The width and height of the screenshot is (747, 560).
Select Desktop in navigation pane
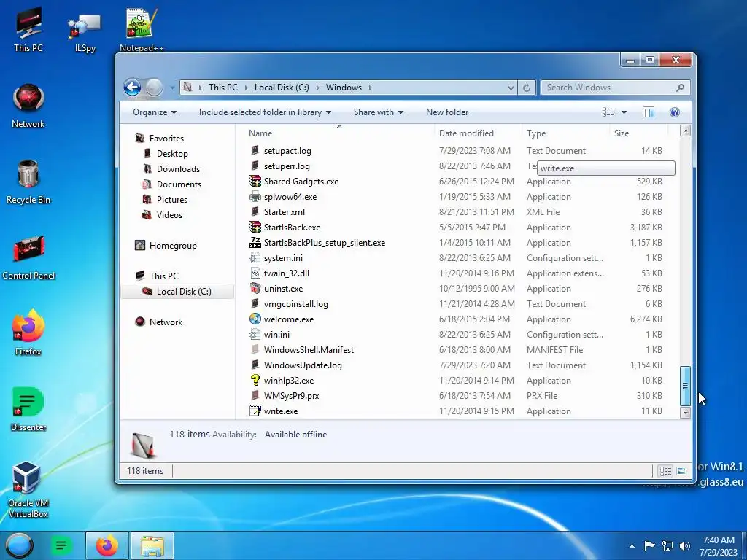tap(172, 153)
